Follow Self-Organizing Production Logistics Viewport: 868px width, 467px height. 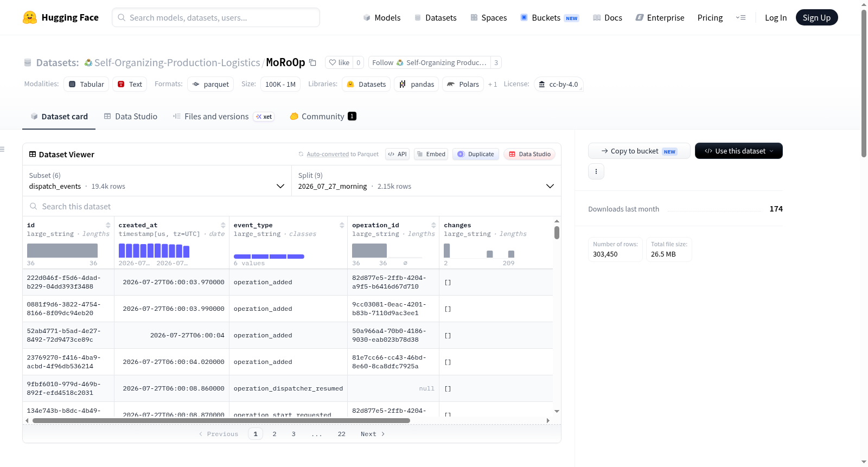(430, 62)
